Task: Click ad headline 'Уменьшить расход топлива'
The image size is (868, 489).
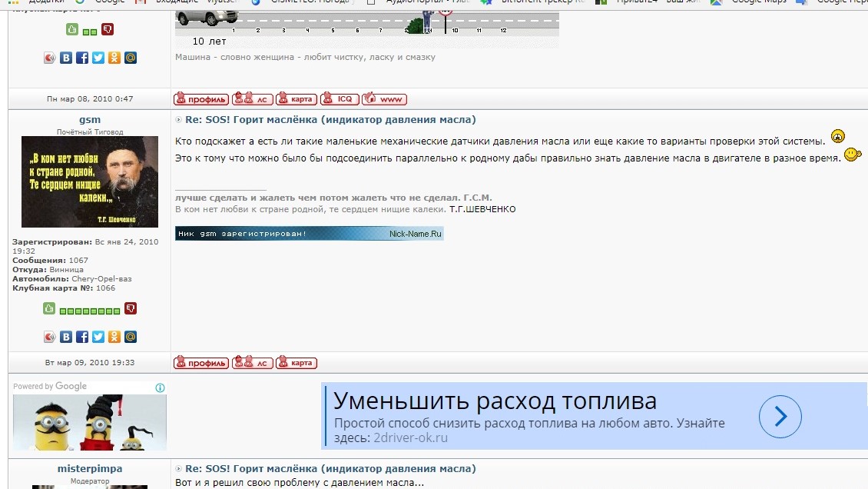Action: coord(495,401)
